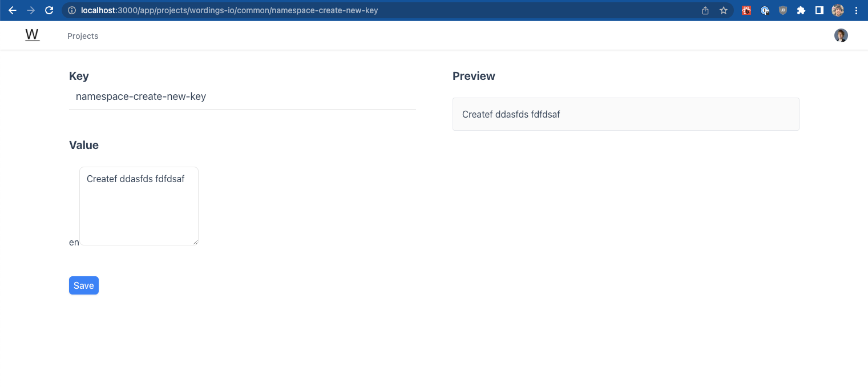Open the red React bug extension
This screenshot has height=387, width=868.
click(x=746, y=10)
